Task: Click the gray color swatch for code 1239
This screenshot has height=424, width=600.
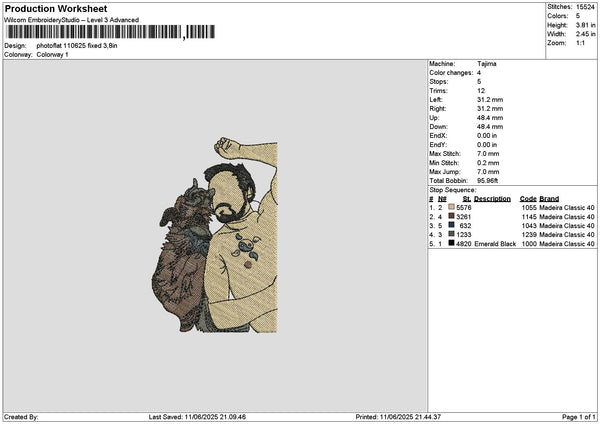Action: point(452,234)
